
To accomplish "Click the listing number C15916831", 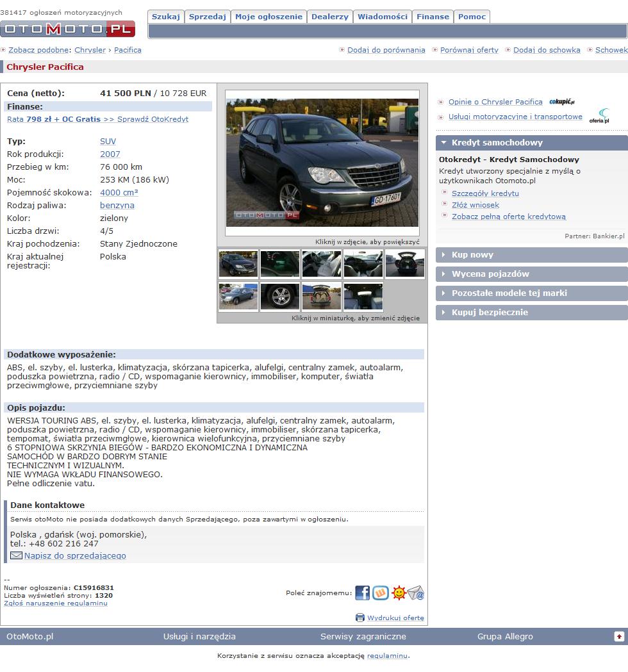I will [x=94, y=588].
